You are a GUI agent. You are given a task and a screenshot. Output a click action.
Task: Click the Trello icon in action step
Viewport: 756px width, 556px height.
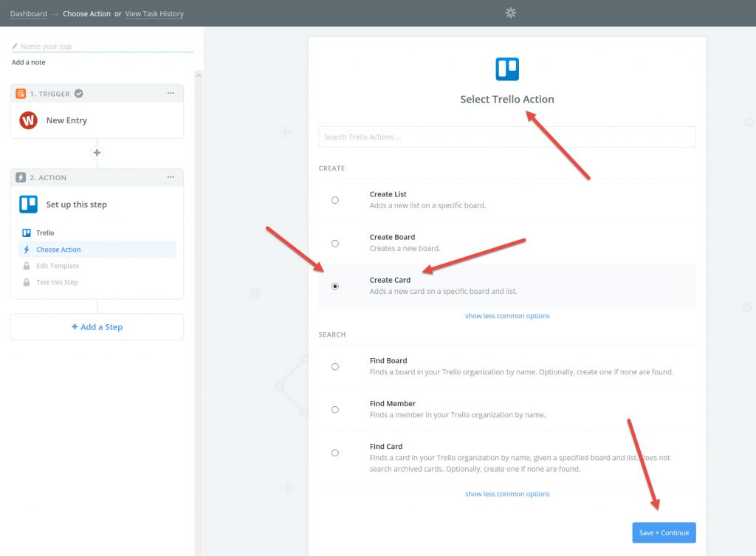[29, 205]
